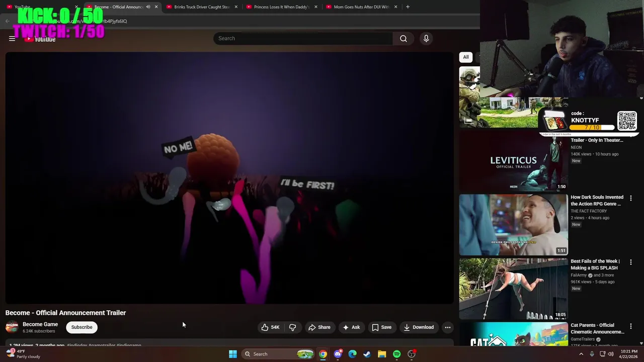The image size is (644, 362).
Task: Open the Best Fails of the Week thumbnail
Action: [513, 289]
